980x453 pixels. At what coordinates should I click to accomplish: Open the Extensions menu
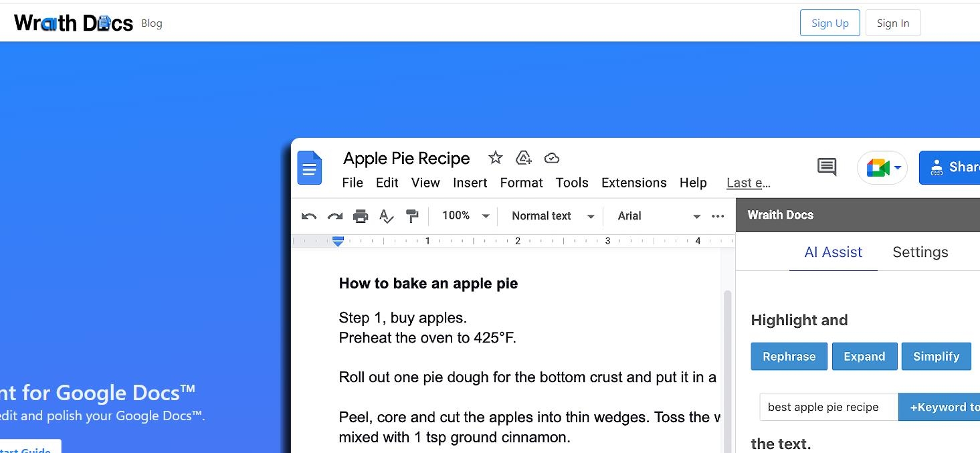tap(634, 183)
